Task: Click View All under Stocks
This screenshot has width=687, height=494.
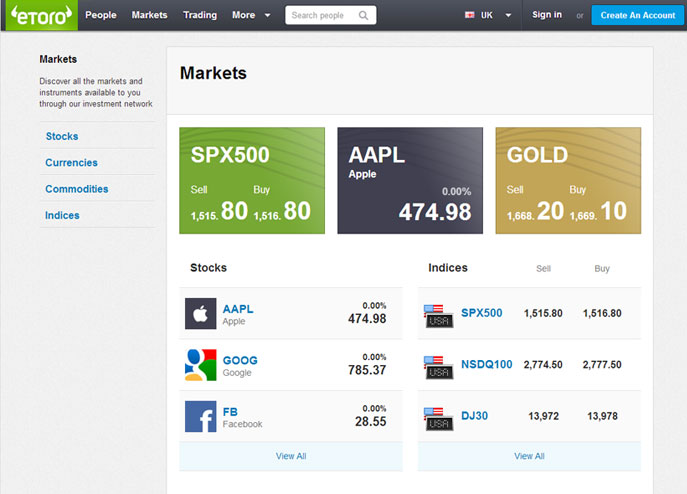Action: pos(291,456)
